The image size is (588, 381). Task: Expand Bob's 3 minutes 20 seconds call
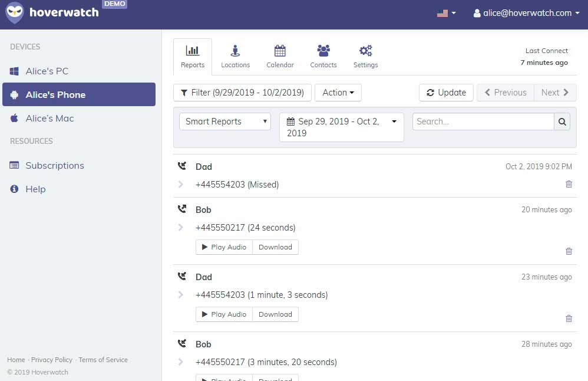[x=181, y=362]
